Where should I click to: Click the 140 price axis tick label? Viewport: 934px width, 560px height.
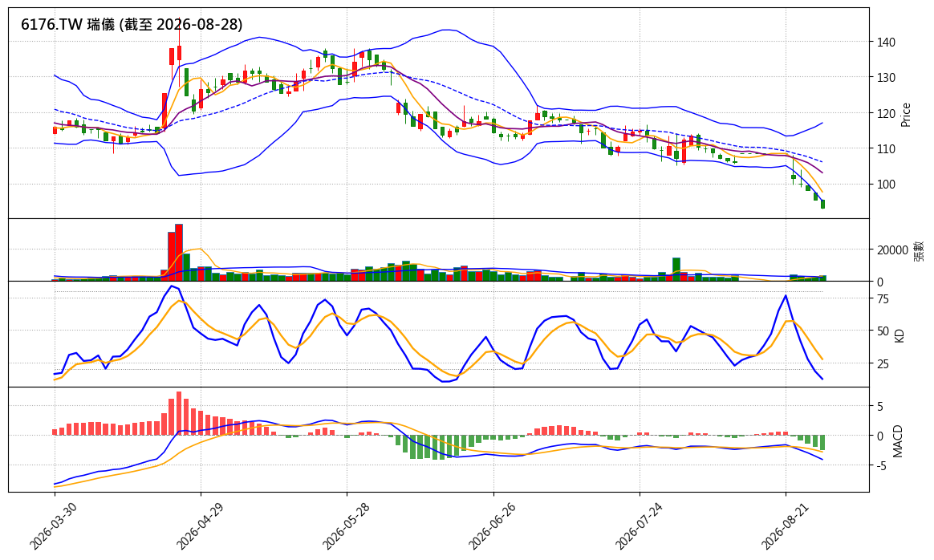885,43
